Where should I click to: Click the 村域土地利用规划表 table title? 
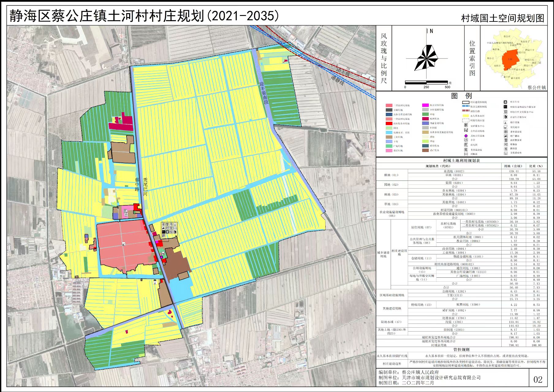(x=461, y=160)
